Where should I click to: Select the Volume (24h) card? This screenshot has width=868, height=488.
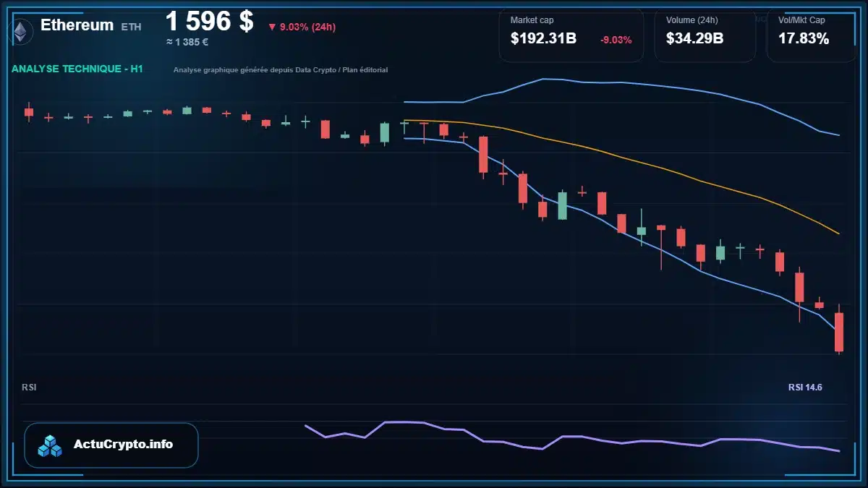click(705, 35)
